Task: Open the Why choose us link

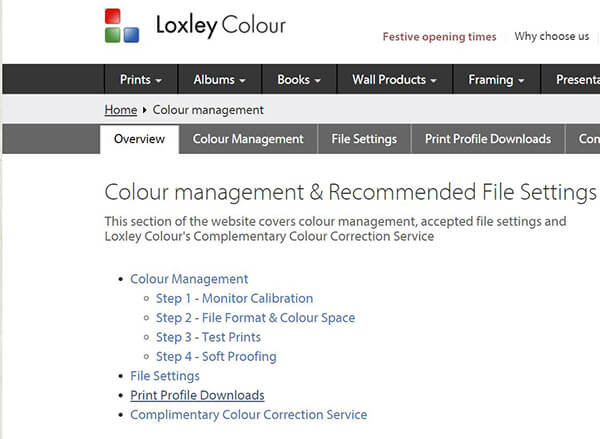Action: [x=551, y=37]
